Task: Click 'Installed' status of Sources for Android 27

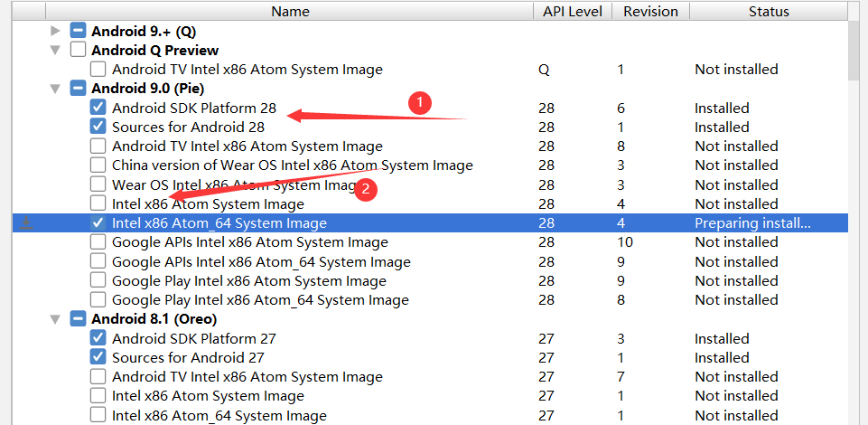Action: (722, 357)
